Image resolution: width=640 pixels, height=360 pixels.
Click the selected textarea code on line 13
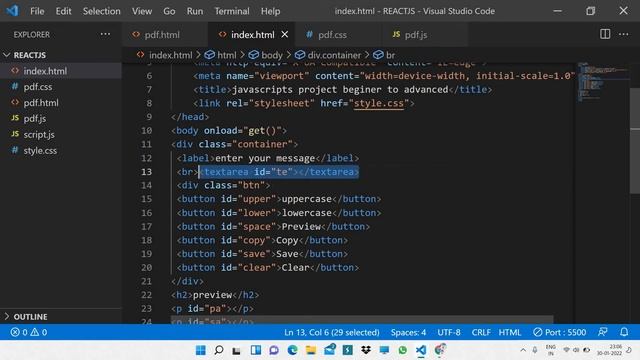(x=279, y=172)
